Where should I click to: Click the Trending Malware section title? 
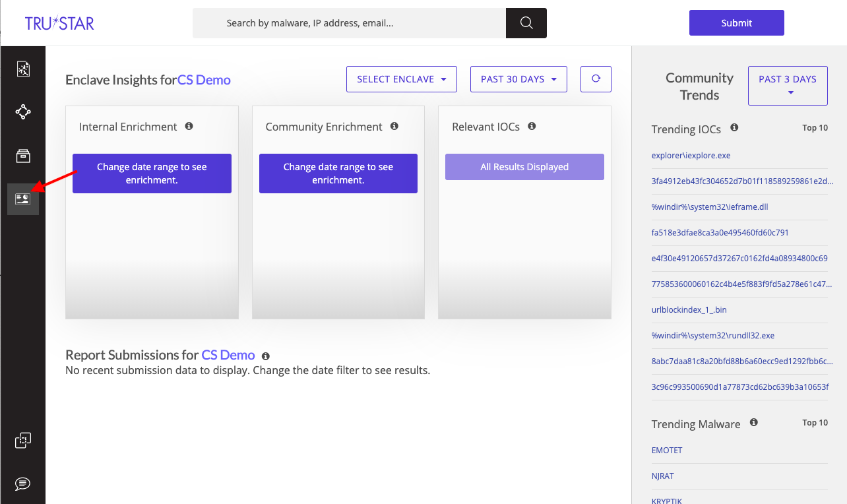[x=696, y=424]
